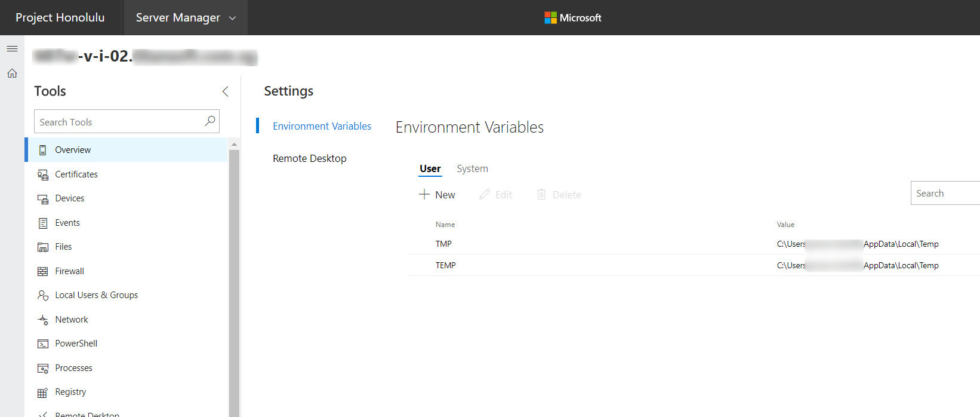Open Certificates tool in sidebar

click(x=76, y=174)
